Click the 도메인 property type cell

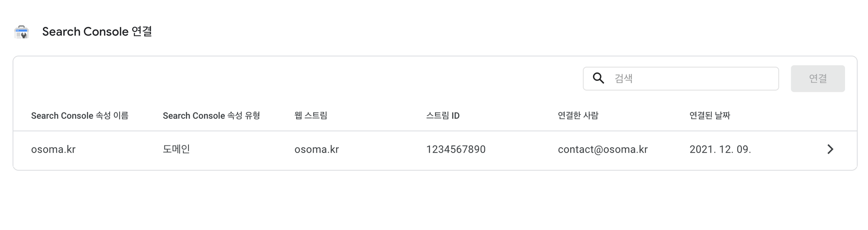tap(176, 149)
